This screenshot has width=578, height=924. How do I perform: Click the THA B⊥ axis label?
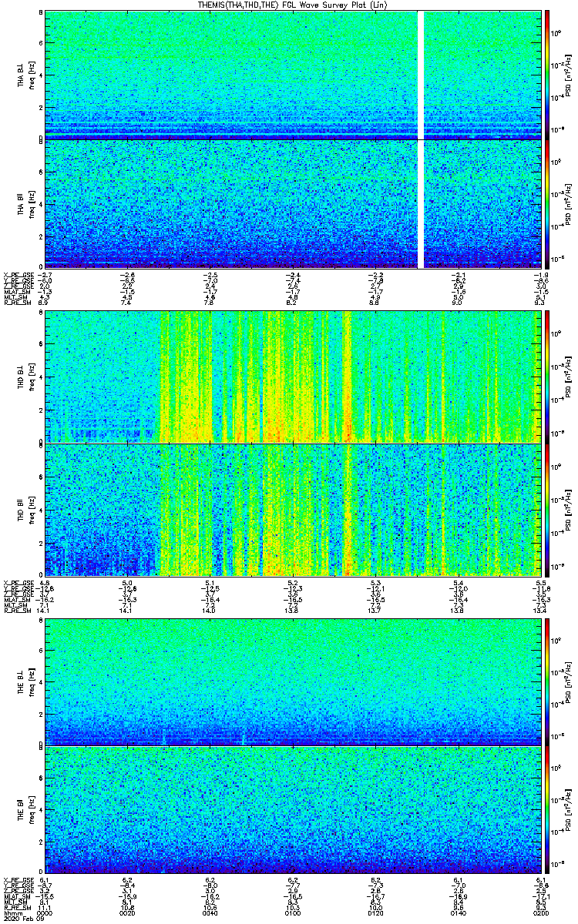20,76
